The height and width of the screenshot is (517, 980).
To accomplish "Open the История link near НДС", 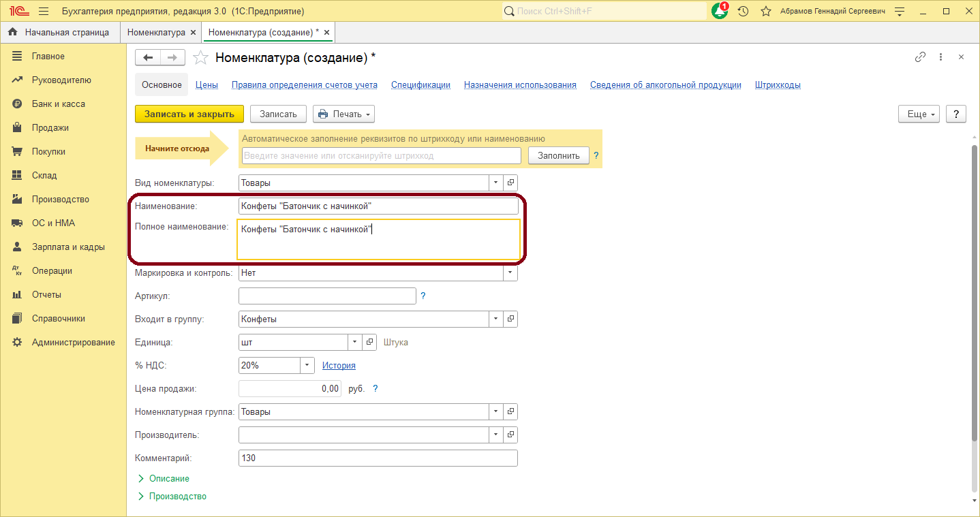I will click(339, 365).
